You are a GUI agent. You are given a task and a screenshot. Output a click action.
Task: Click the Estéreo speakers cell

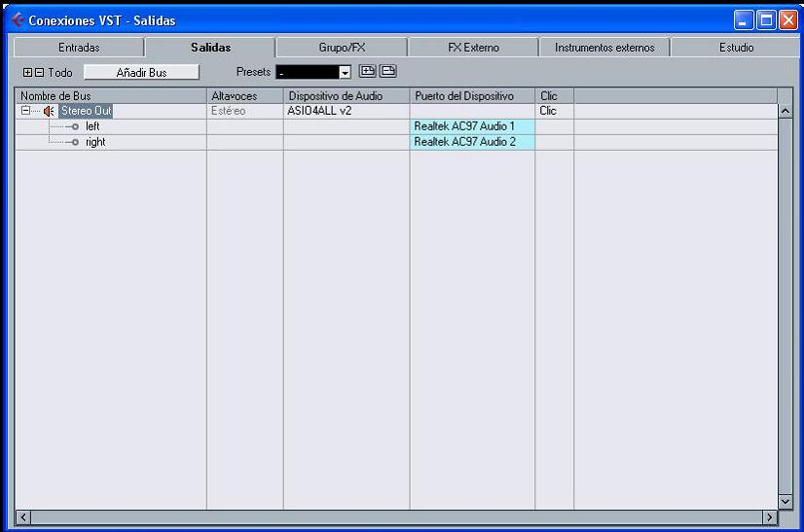point(244,111)
